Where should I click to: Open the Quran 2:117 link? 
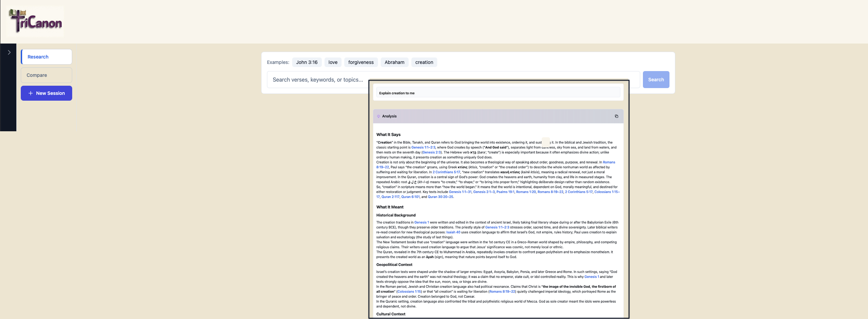tap(390, 197)
